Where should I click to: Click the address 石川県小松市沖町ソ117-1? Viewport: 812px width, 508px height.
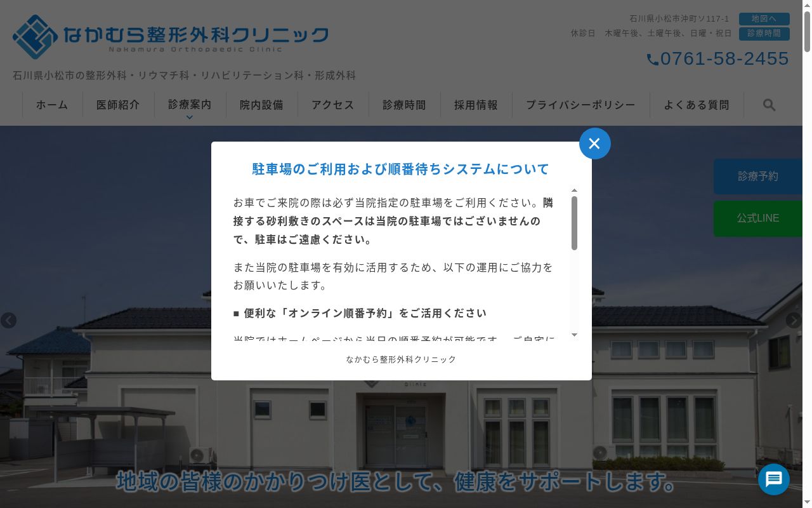(679, 19)
